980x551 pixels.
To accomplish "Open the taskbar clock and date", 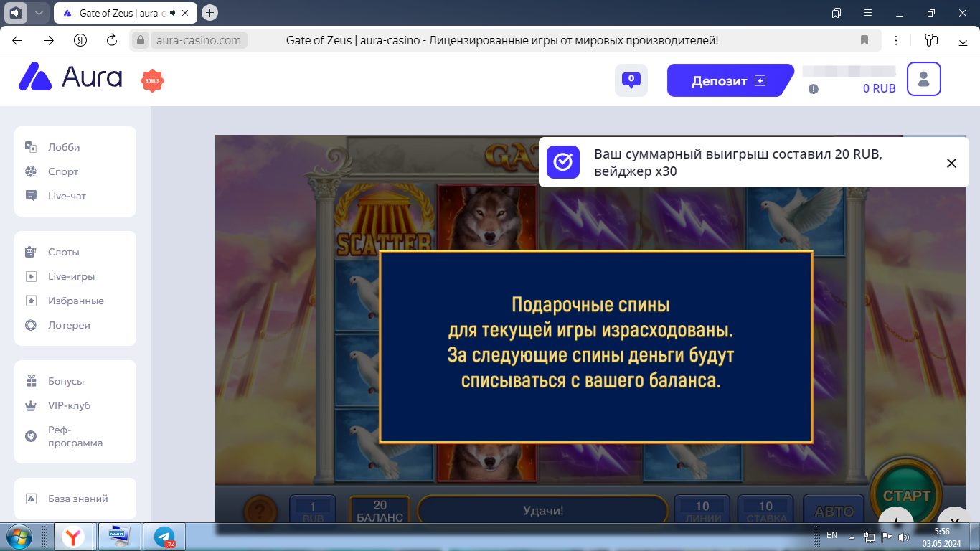I will coord(941,537).
